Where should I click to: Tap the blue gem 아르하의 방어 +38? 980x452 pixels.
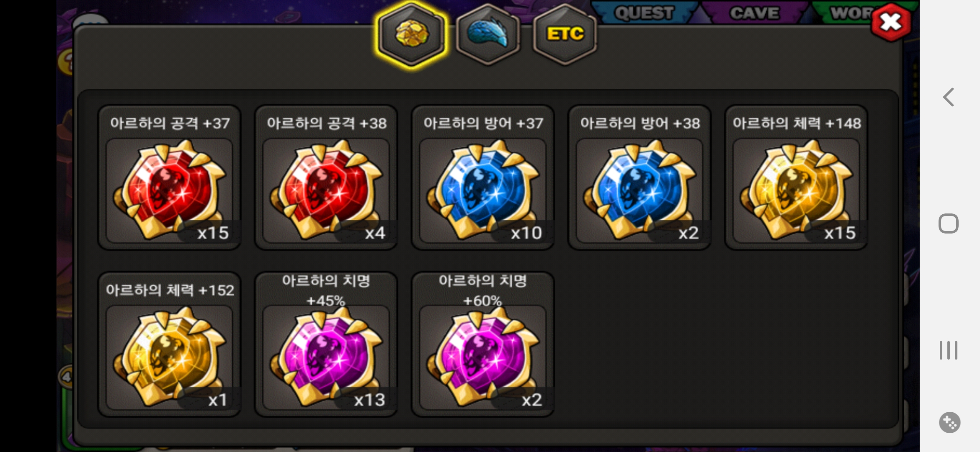tap(639, 177)
